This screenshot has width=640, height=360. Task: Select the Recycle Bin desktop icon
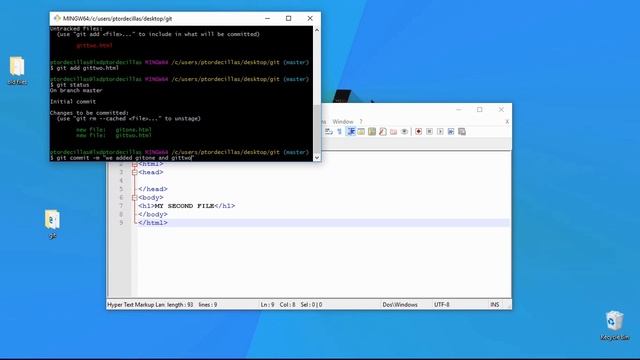point(615,326)
